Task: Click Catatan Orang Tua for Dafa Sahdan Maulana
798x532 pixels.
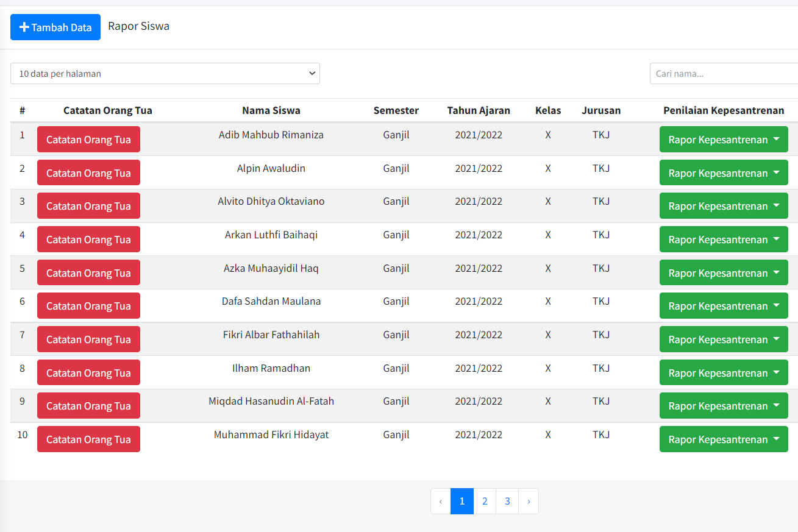Action: click(x=88, y=305)
